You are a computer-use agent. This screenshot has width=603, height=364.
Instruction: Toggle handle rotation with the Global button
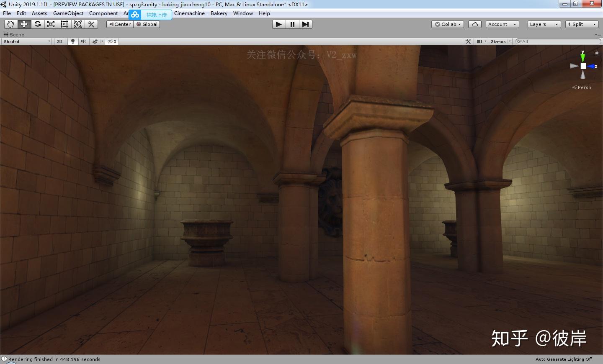coord(147,24)
